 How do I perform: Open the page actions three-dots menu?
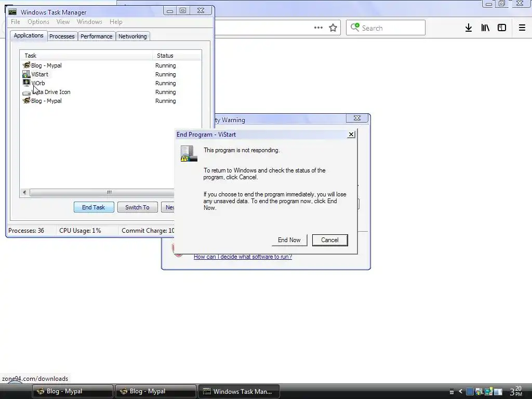point(318,28)
